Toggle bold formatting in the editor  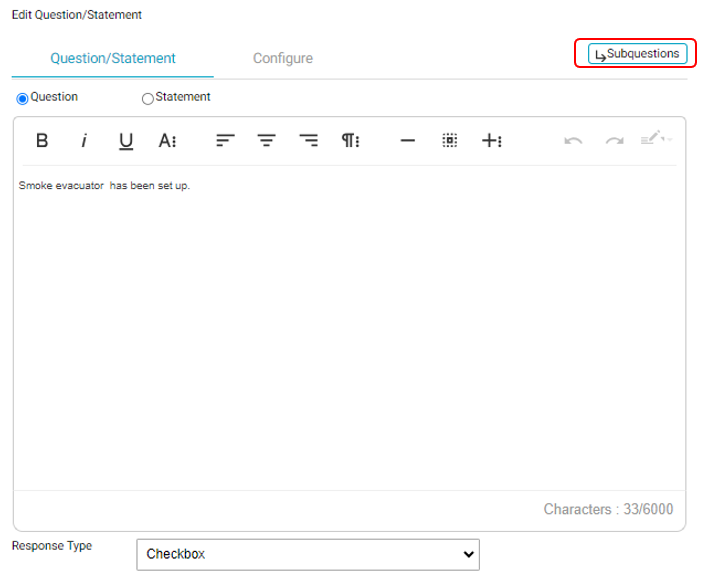click(42, 141)
